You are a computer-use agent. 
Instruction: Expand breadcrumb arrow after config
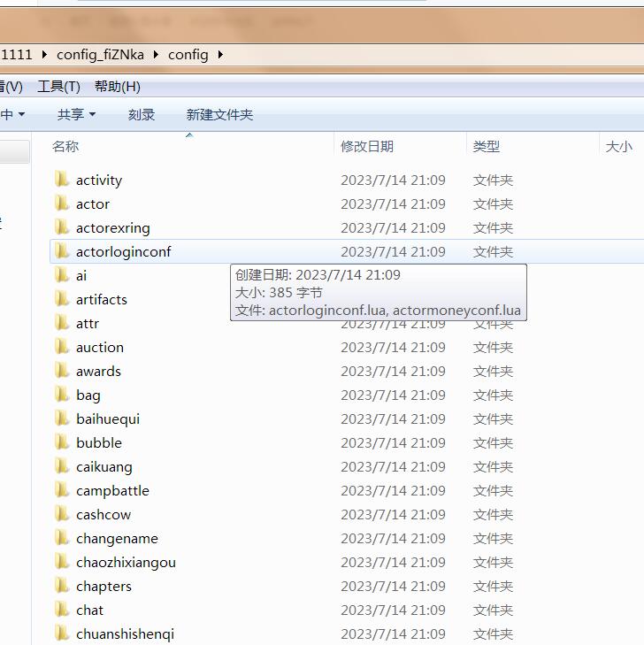[x=220, y=54]
